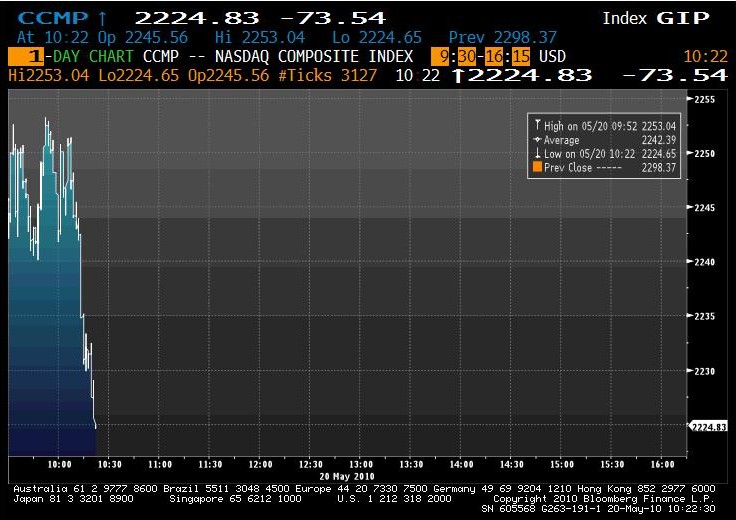Click 'CCMP -- NASDAQ COMPOSITE INDEX' title
This screenshot has height=520, width=736.
[x=278, y=57]
